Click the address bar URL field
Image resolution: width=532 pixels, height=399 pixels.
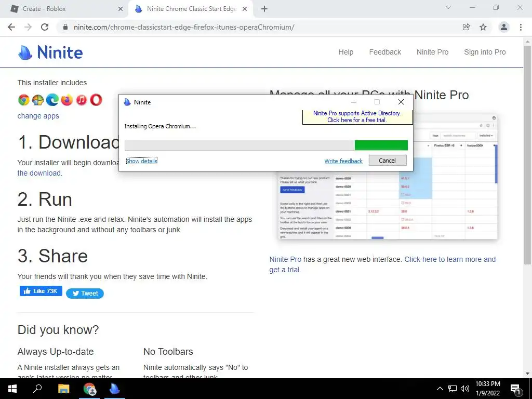[x=260, y=27]
